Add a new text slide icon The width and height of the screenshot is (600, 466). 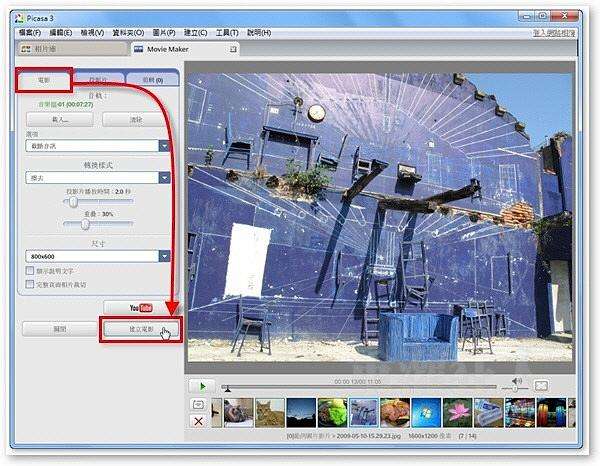[198, 405]
